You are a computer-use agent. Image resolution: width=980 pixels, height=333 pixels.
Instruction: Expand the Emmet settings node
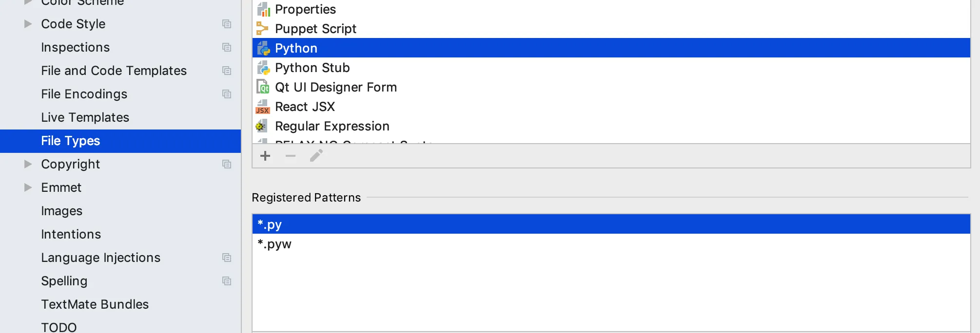coord(28,187)
